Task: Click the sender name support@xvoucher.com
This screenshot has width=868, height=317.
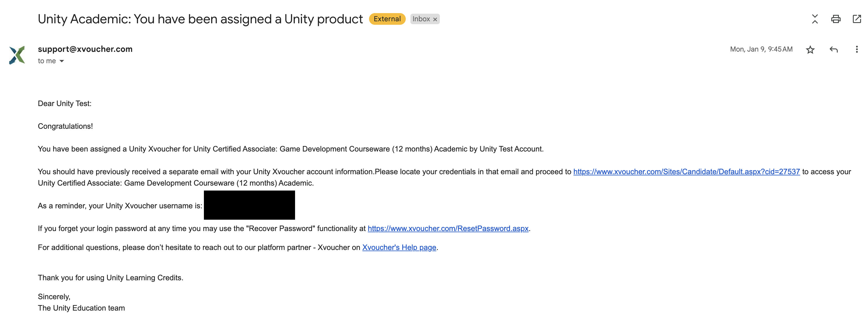Action: 85,49
